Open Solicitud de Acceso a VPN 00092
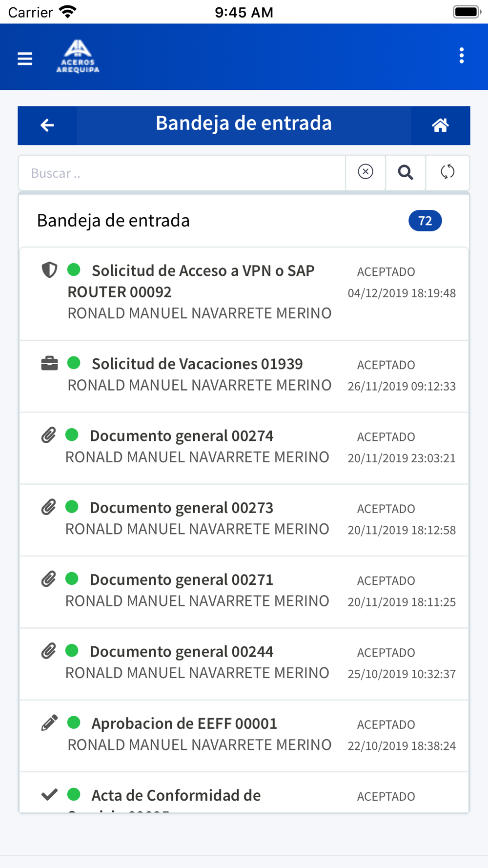The image size is (488, 868). coord(244,294)
